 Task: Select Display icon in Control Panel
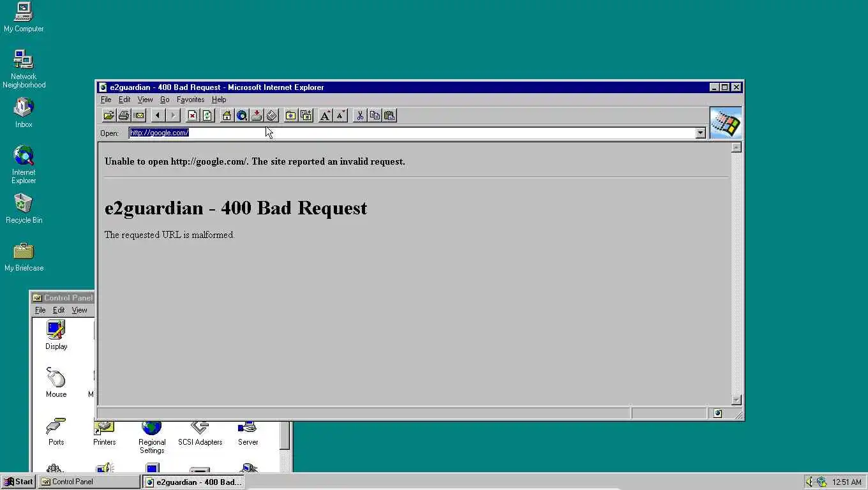click(56, 335)
